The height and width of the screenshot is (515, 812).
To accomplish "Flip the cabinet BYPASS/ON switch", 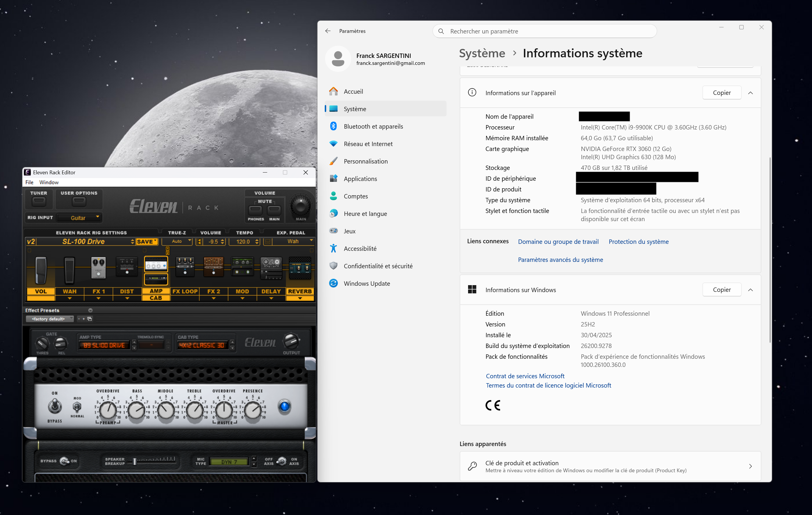I will point(64,461).
